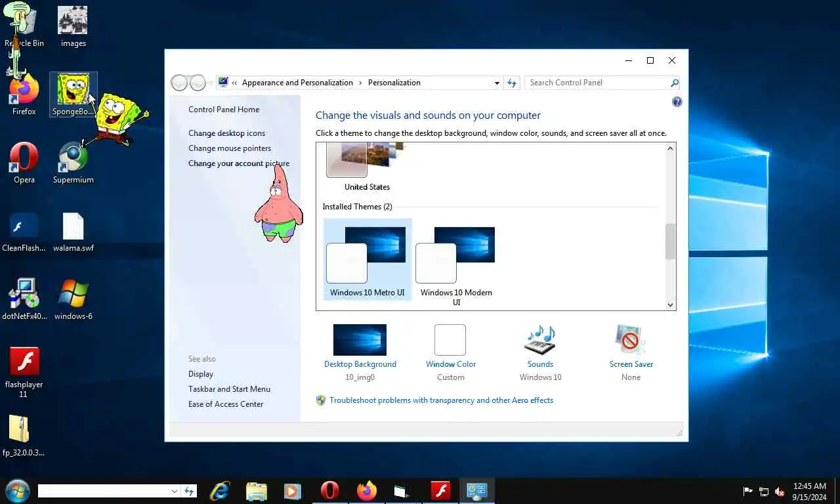Open Firefox from the taskbar
840x504 pixels.
pos(366,491)
